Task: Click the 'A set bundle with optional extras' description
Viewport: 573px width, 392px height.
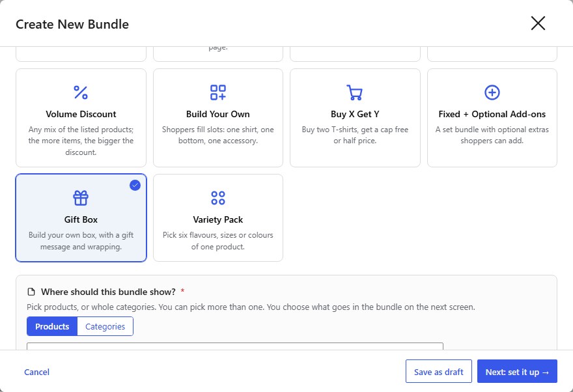Action: click(492, 135)
